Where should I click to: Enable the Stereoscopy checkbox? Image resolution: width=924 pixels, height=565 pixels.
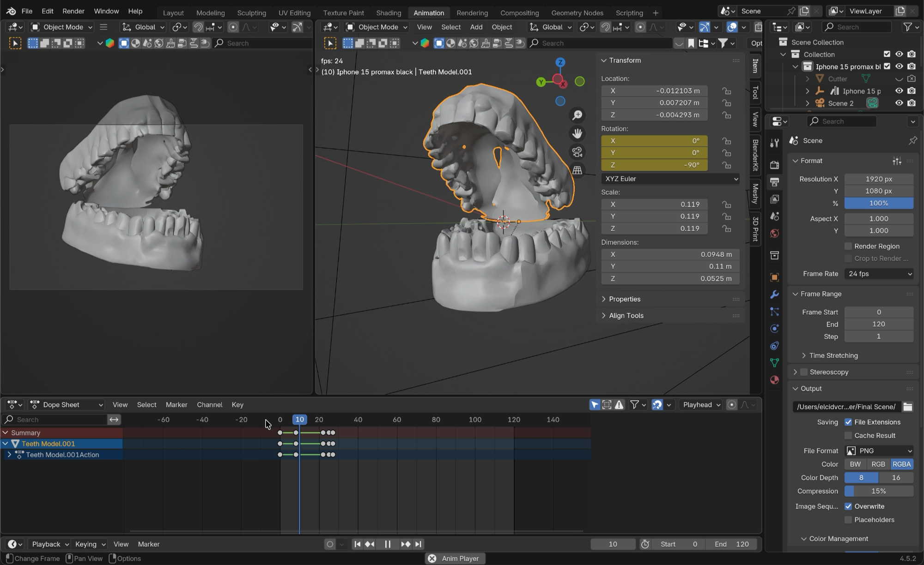(804, 372)
